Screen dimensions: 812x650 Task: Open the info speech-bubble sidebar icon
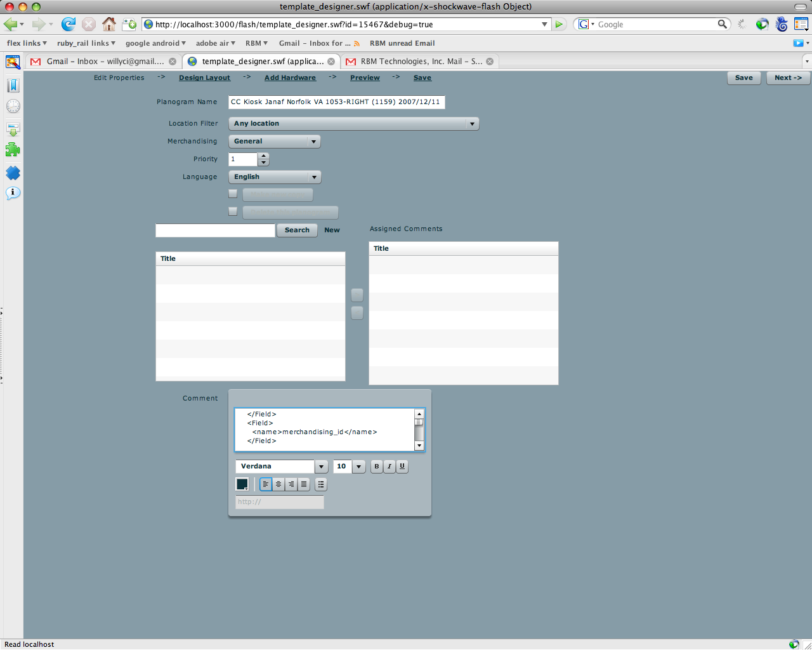click(13, 193)
